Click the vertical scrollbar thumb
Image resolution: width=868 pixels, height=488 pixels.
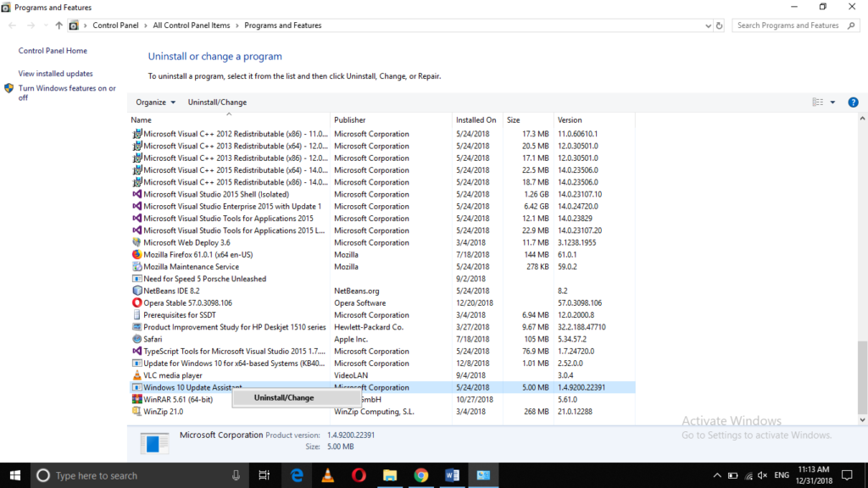click(x=862, y=377)
